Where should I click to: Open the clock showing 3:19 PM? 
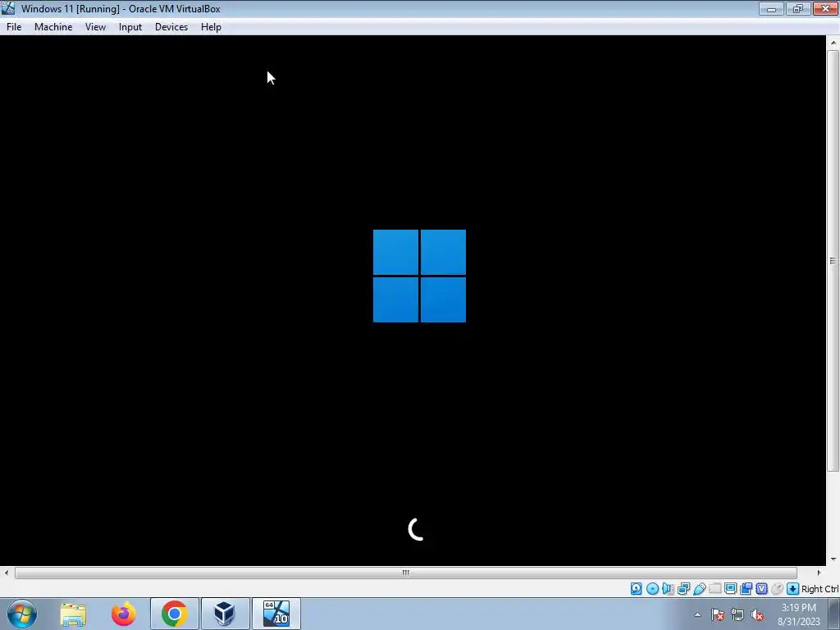pyautogui.click(x=799, y=614)
